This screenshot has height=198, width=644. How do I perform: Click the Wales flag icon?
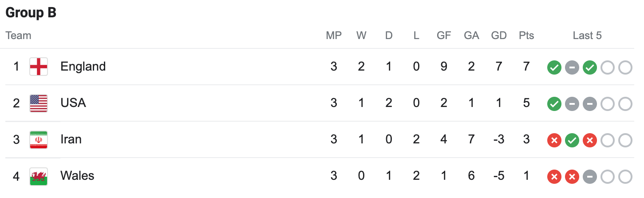pos(39,176)
